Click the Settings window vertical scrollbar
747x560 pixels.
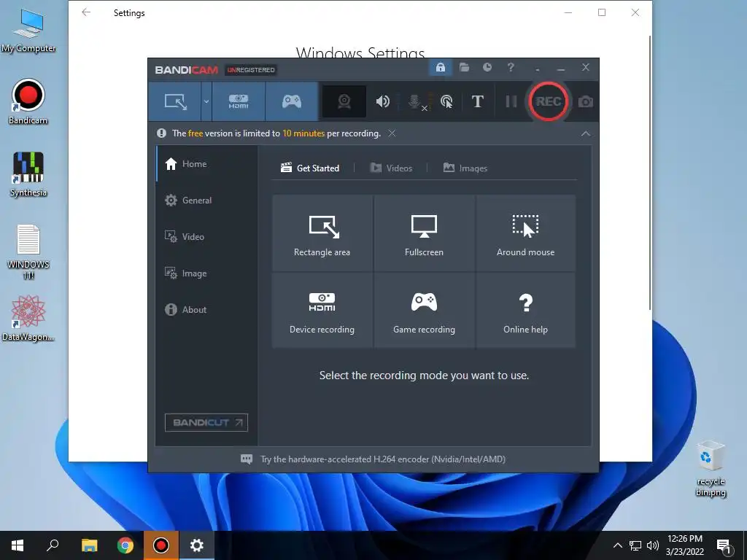pos(650,172)
